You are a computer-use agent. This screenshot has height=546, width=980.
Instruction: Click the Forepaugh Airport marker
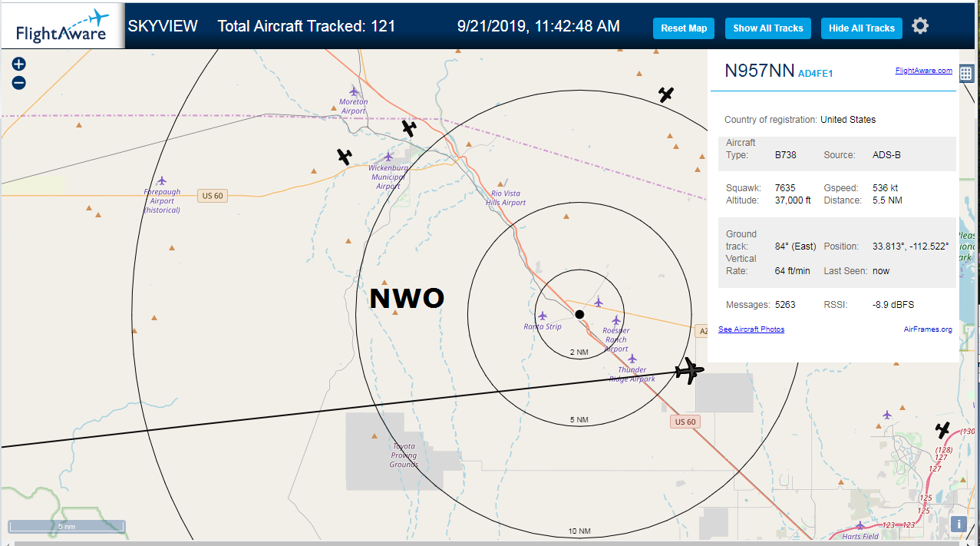[161, 180]
